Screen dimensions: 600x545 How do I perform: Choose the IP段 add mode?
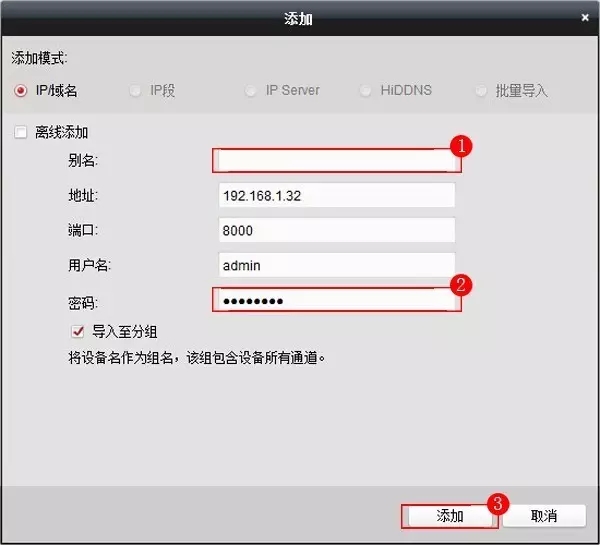pos(136,91)
